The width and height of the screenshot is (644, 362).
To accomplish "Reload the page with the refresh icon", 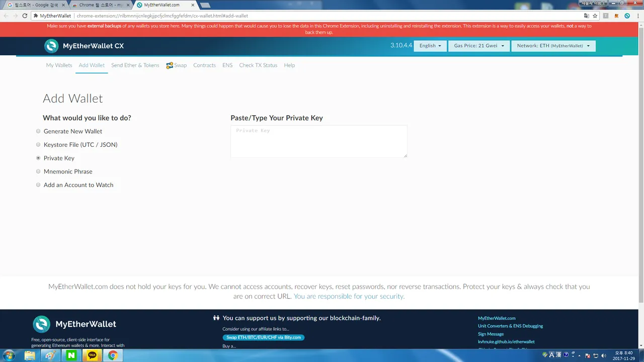I will [25, 16].
